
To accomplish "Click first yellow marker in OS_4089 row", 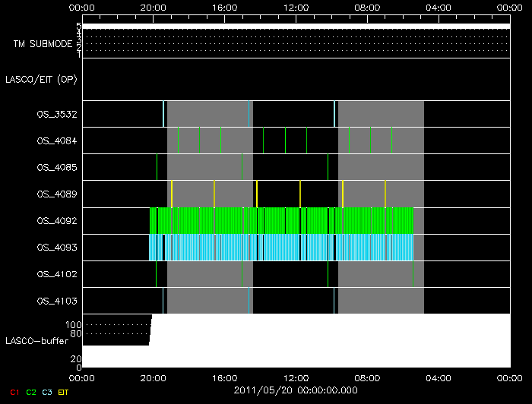I will click(172, 194).
